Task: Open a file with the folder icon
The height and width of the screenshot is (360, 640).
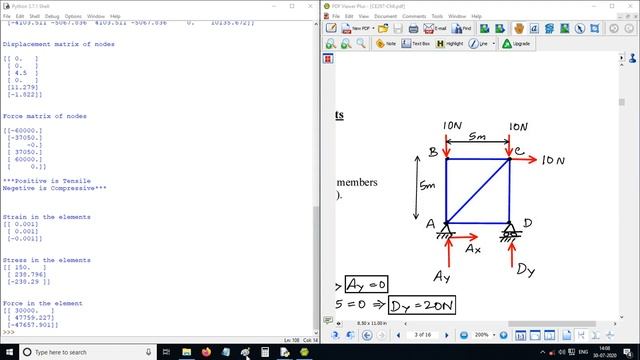Action: pyautogui.click(x=383, y=28)
